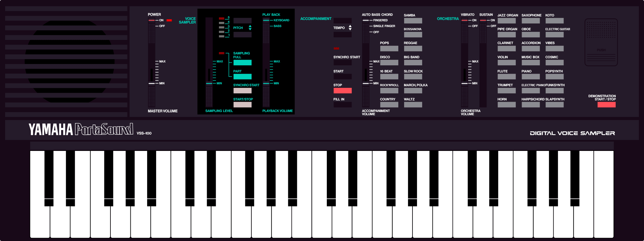Select the Reggae rhythm
This screenshot has height=241, width=644.
tap(413, 49)
